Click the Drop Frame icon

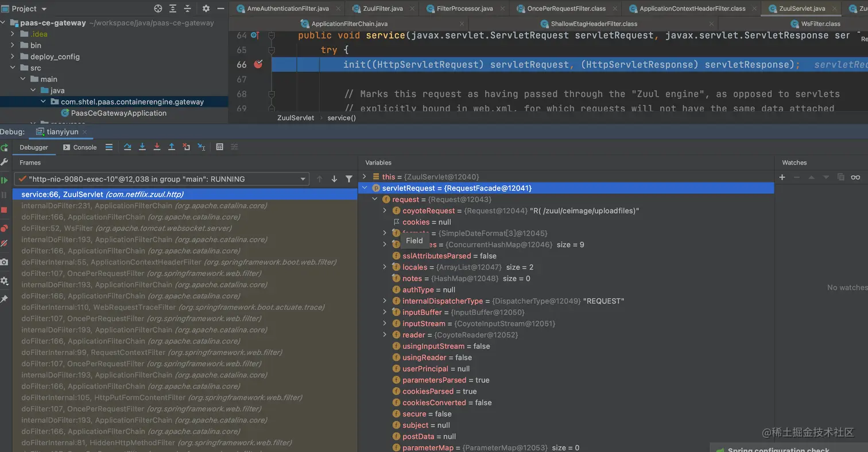(x=186, y=147)
